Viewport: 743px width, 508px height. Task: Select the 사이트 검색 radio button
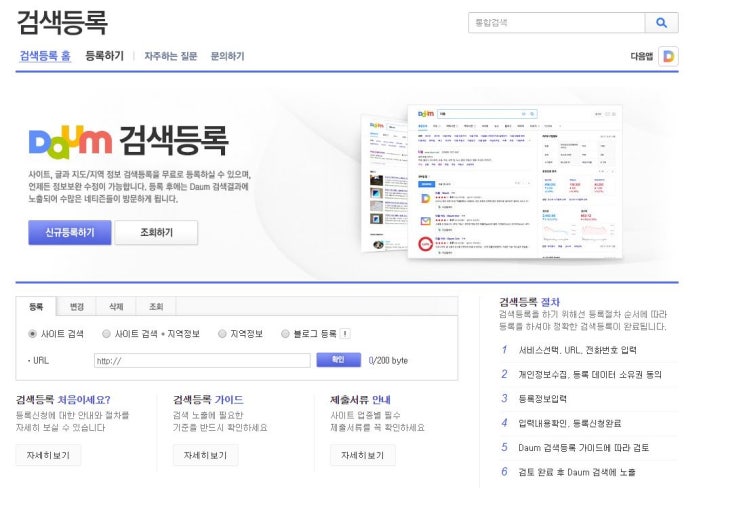click(32, 334)
